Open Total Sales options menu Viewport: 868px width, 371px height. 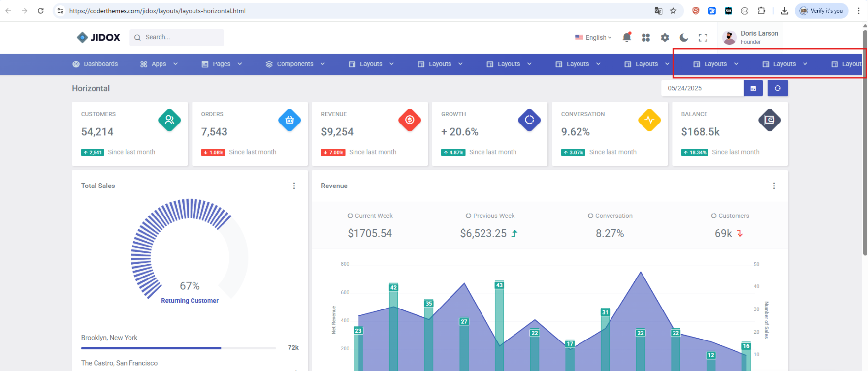pyautogui.click(x=294, y=186)
